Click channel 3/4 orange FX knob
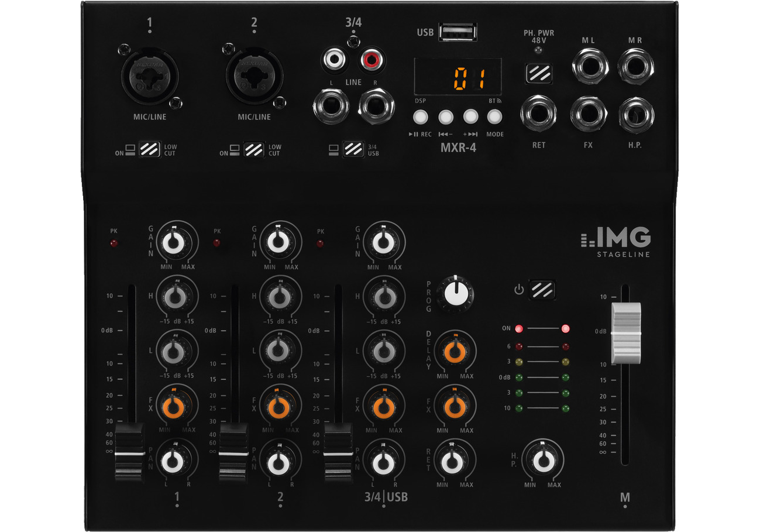The height and width of the screenshot is (532, 760). 383,406
